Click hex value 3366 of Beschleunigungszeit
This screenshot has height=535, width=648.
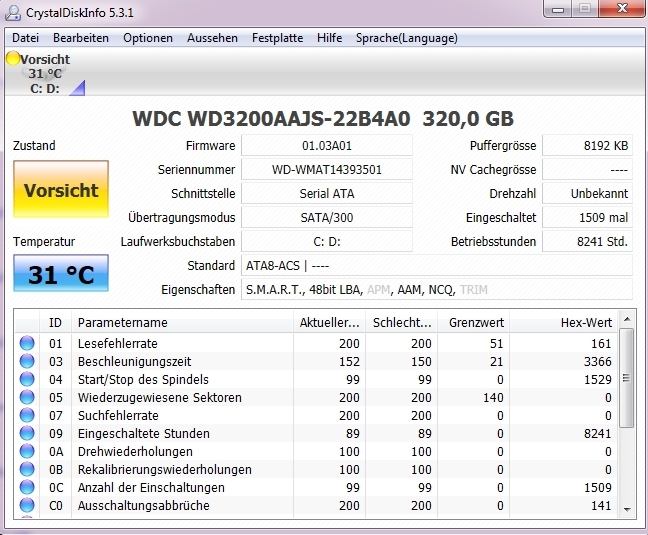(x=598, y=361)
